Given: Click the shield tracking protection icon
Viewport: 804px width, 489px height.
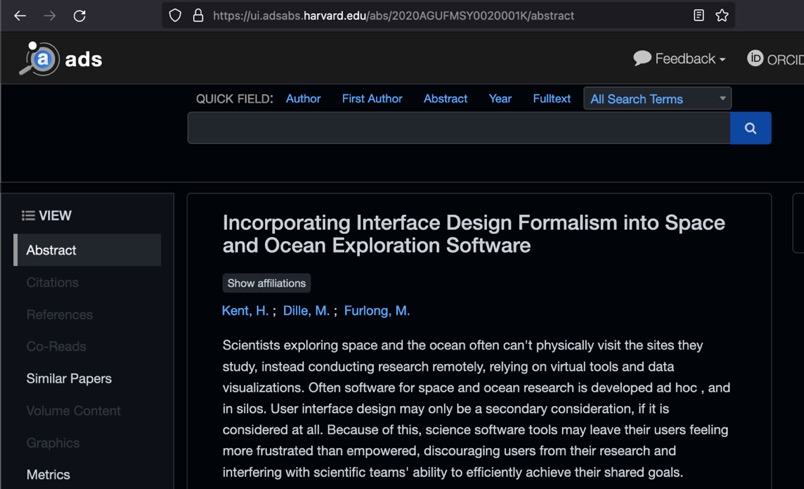Looking at the screenshot, I should pos(175,16).
